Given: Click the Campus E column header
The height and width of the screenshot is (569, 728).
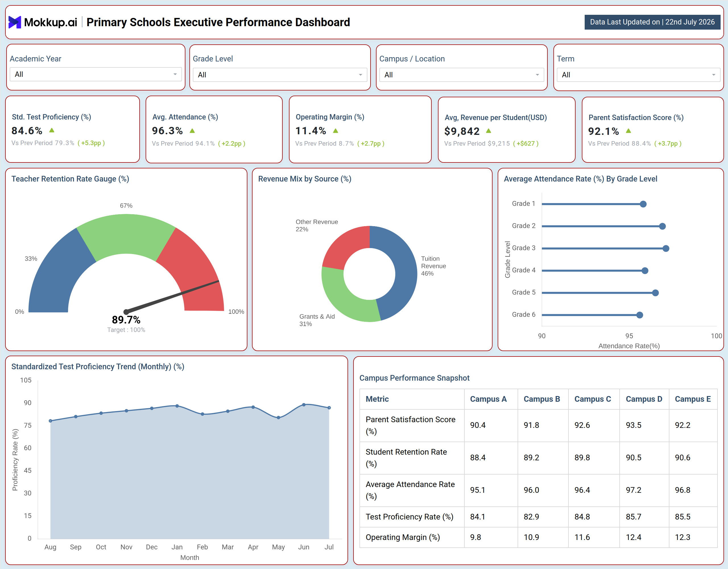Looking at the screenshot, I should tap(693, 399).
